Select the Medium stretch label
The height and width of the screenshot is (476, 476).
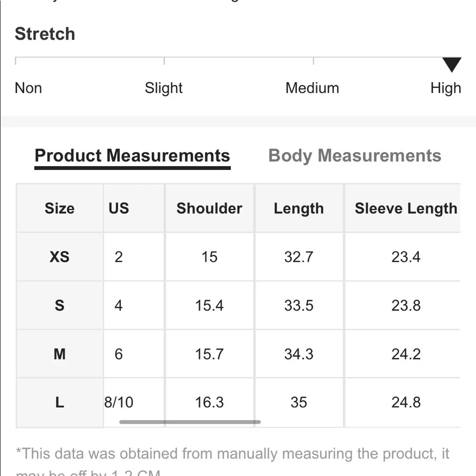(x=312, y=88)
